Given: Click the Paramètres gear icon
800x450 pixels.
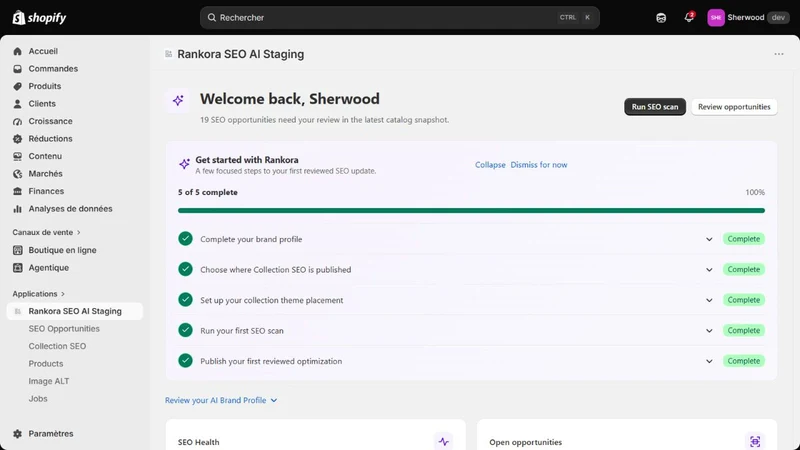Looking at the screenshot, I should [17, 434].
